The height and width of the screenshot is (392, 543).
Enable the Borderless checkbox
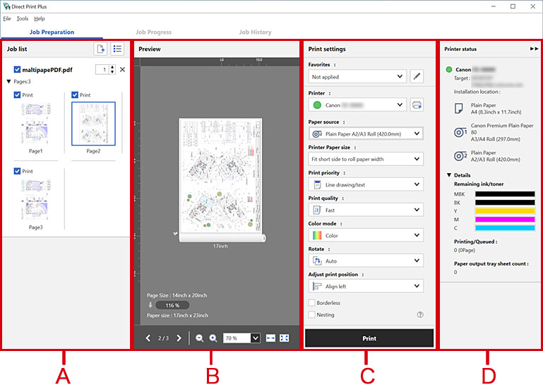pyautogui.click(x=312, y=303)
